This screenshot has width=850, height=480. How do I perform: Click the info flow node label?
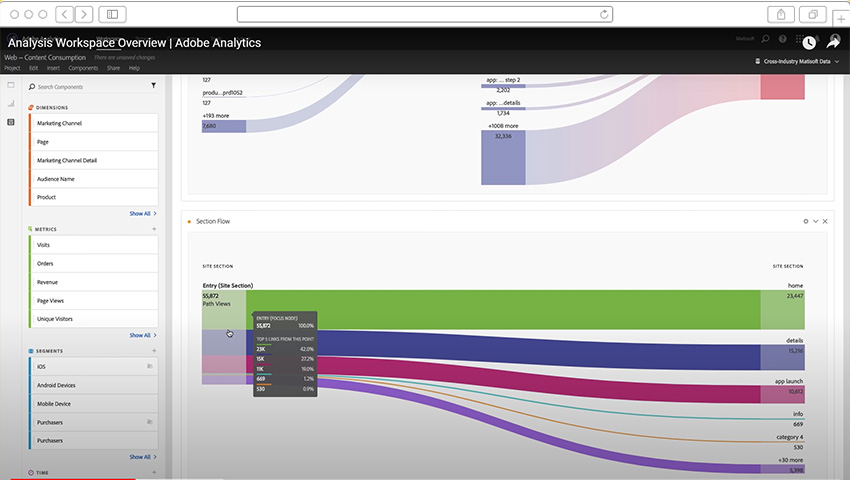pyautogui.click(x=798, y=414)
